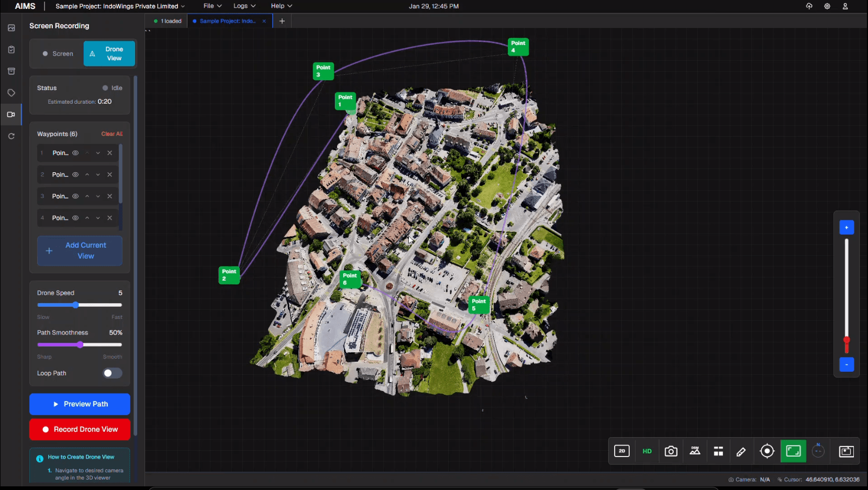This screenshot has height=490, width=868.
Task: Switch to the 1 loaded tab
Action: pyautogui.click(x=168, y=21)
